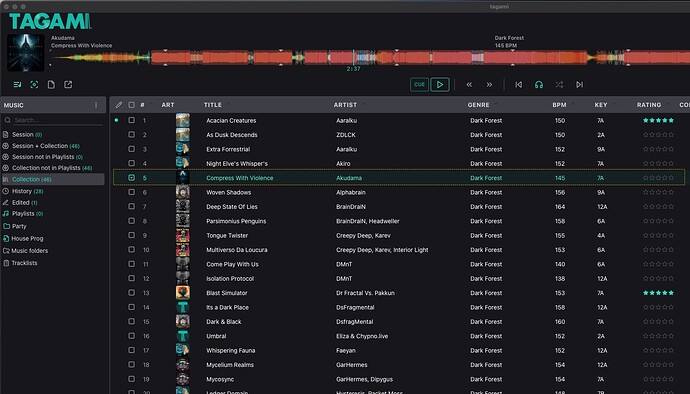Select Session not in Playlists
Image resolution: width=690 pixels, height=394 pixels.
(x=47, y=157)
